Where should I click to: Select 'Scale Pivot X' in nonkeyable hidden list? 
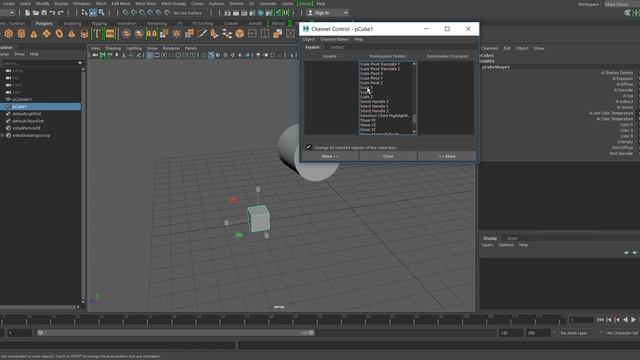click(x=371, y=73)
